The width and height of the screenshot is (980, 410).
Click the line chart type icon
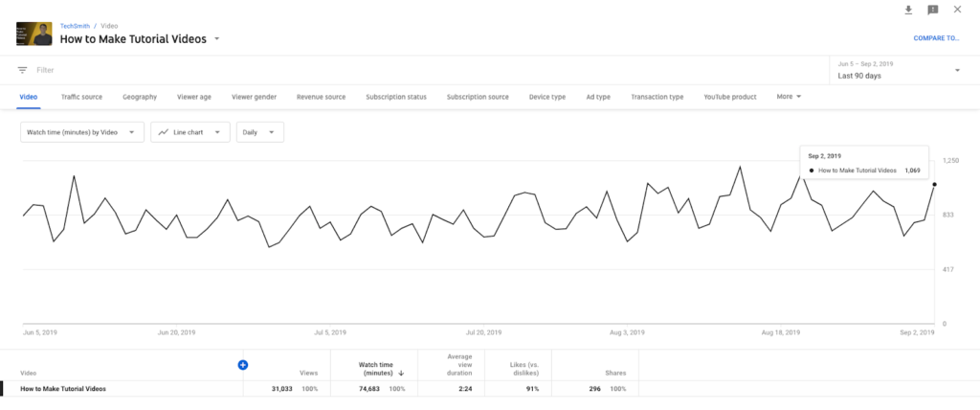coord(165,132)
